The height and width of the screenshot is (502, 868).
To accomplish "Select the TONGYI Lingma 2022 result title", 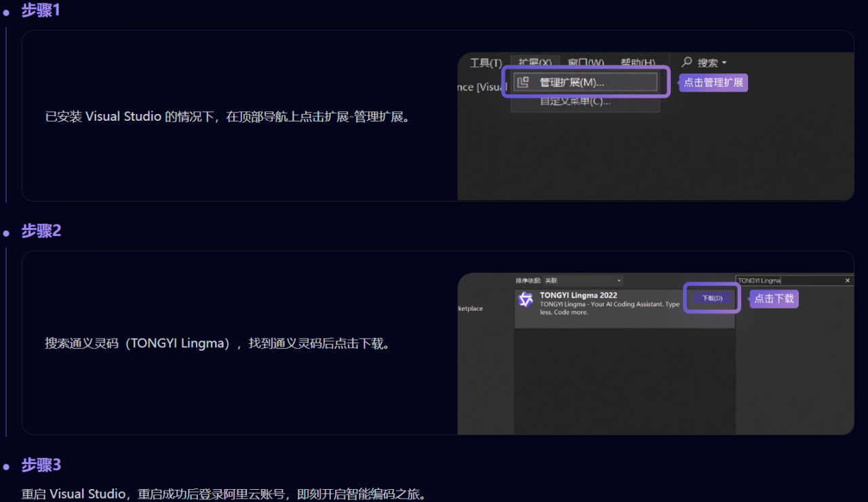I will click(578, 296).
